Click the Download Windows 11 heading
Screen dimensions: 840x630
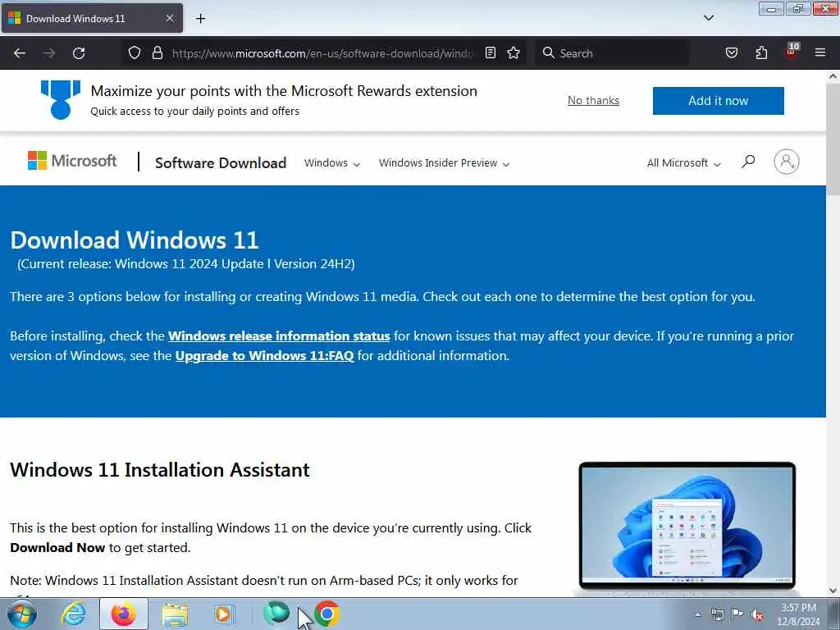pyautogui.click(x=135, y=240)
